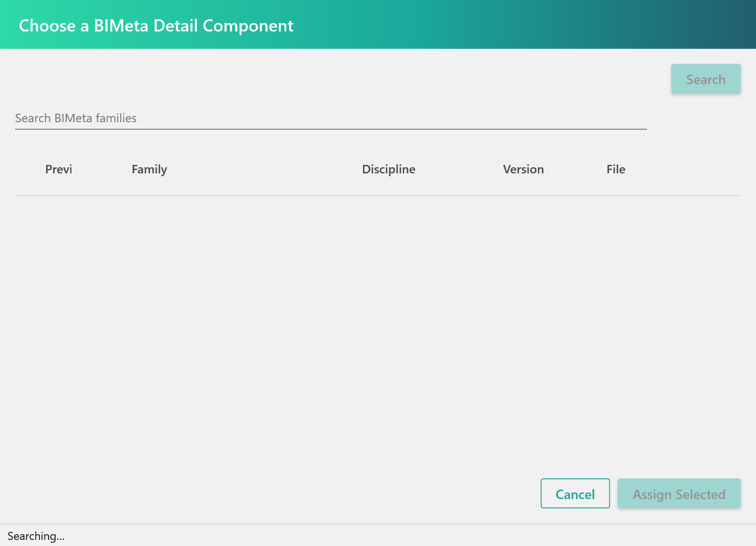Click the dialog title 'Choose a BIMeta Detail Component'
The width and height of the screenshot is (756, 546).
pos(156,26)
